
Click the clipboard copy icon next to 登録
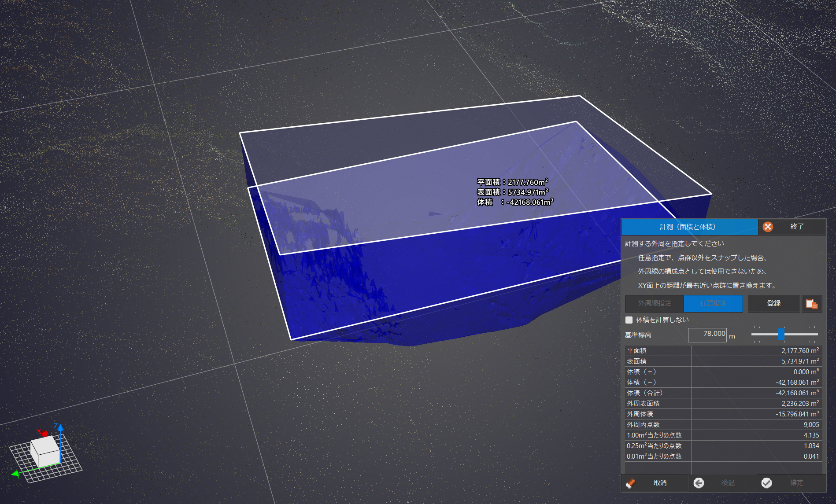pos(811,304)
